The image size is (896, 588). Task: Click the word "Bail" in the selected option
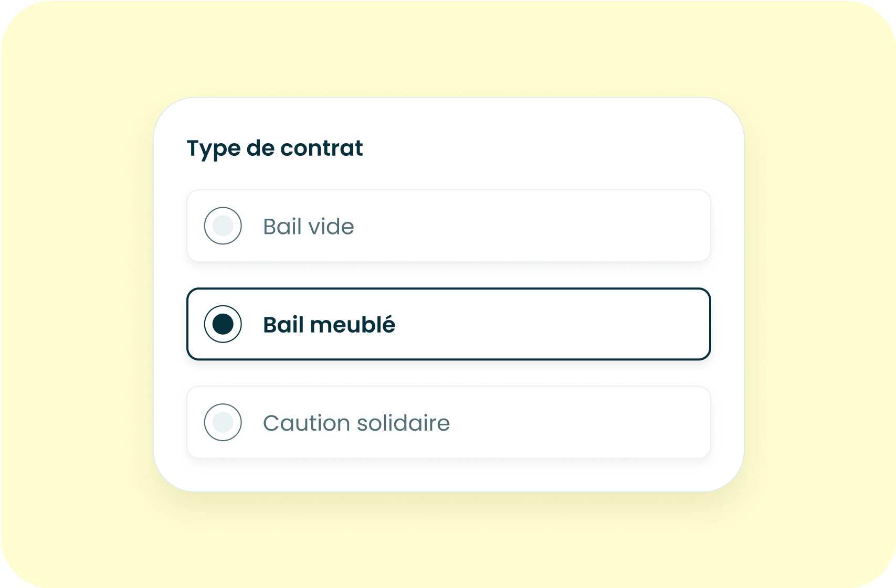tap(283, 325)
